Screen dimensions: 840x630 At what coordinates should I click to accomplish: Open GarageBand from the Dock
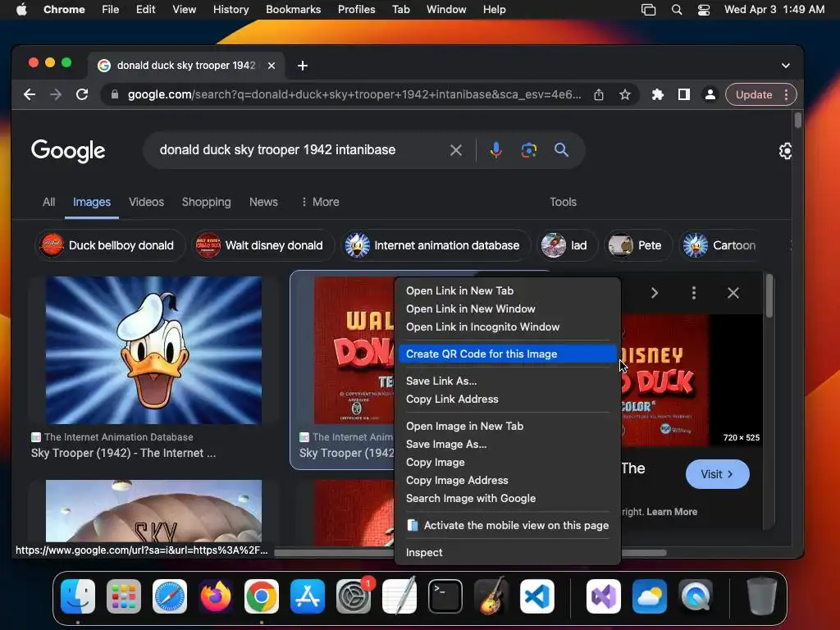click(491, 596)
